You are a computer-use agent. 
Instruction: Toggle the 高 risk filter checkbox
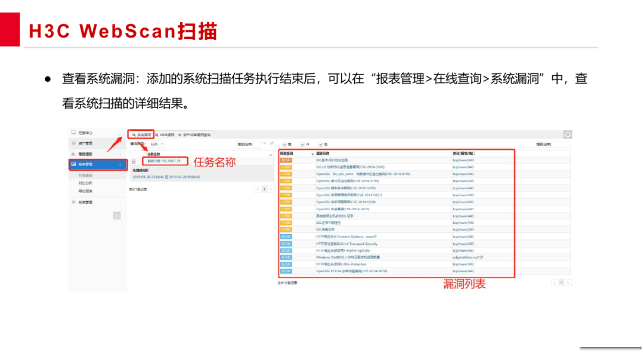(x=284, y=144)
